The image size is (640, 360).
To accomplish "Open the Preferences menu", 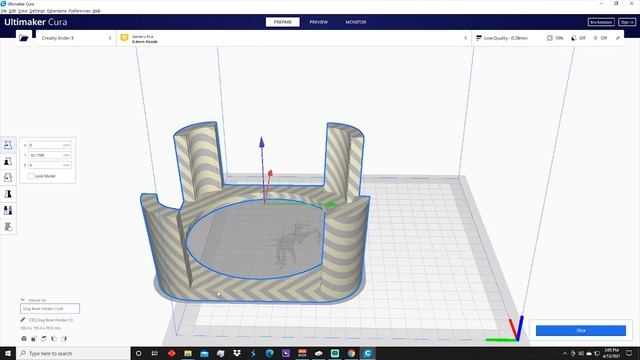I will (80, 11).
